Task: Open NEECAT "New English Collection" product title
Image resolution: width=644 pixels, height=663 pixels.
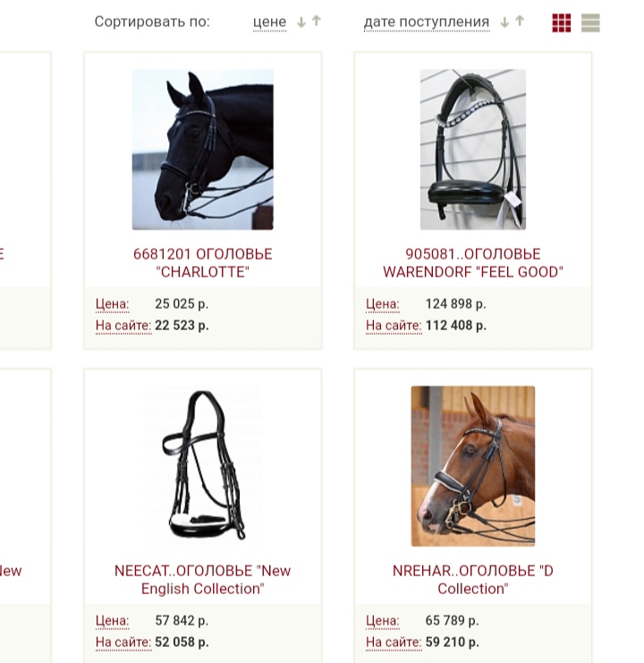Action: [x=203, y=580]
